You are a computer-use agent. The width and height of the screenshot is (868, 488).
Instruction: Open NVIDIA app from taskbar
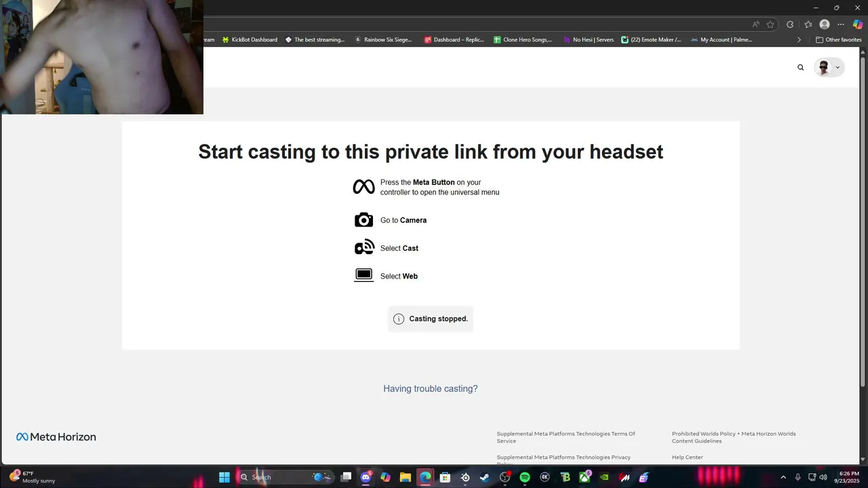click(x=604, y=477)
